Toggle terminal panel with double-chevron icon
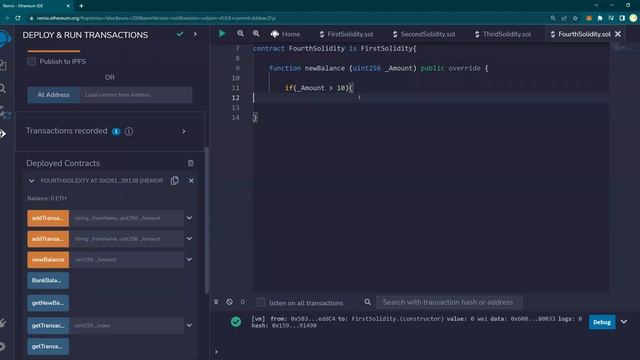This screenshot has height=360, width=640. [x=216, y=302]
